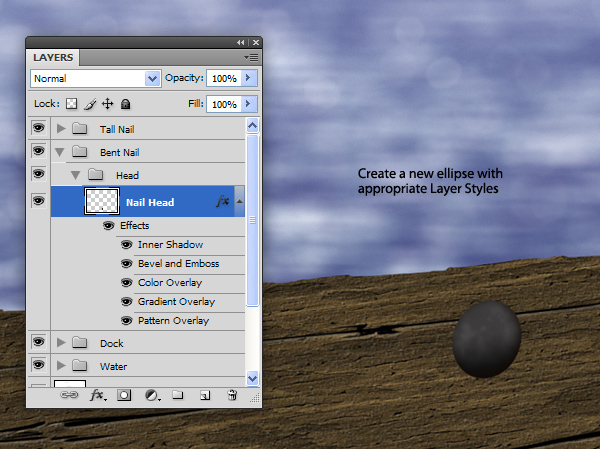Click the dark nail head ellipse

487,339
